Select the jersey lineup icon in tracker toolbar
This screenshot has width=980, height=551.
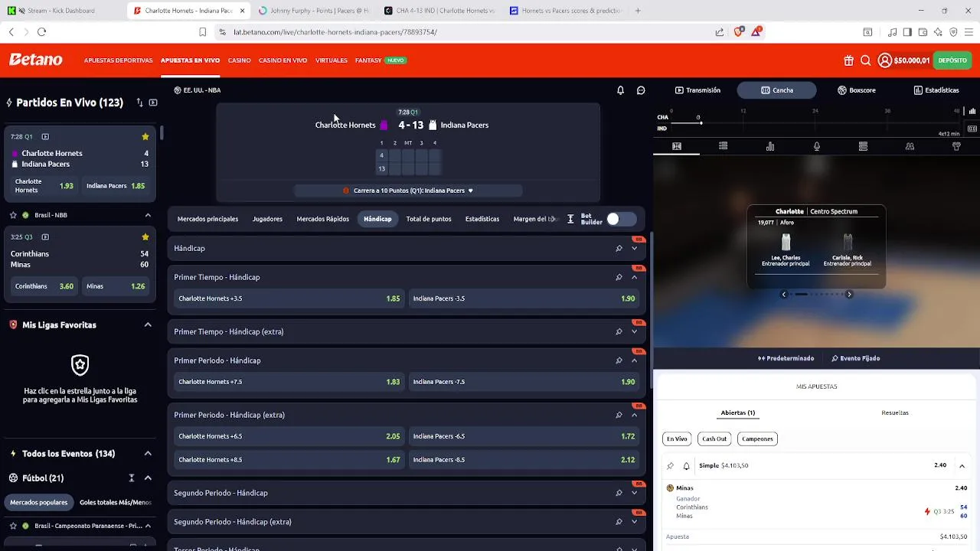tap(956, 146)
